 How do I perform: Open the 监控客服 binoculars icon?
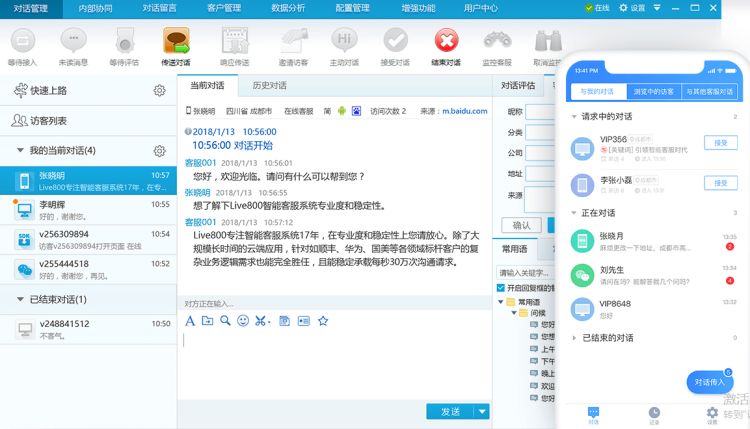coord(497,41)
